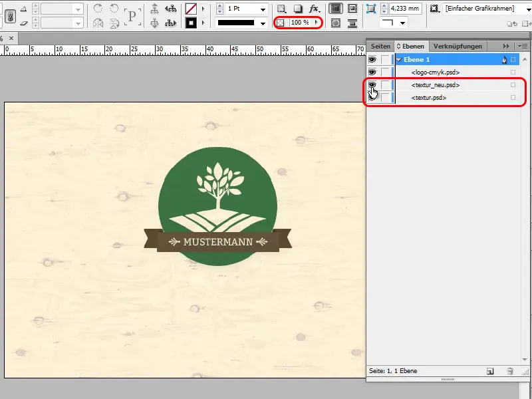Open the fill swatch flyout arrow
The width and height of the screenshot is (532, 399).
203,9
